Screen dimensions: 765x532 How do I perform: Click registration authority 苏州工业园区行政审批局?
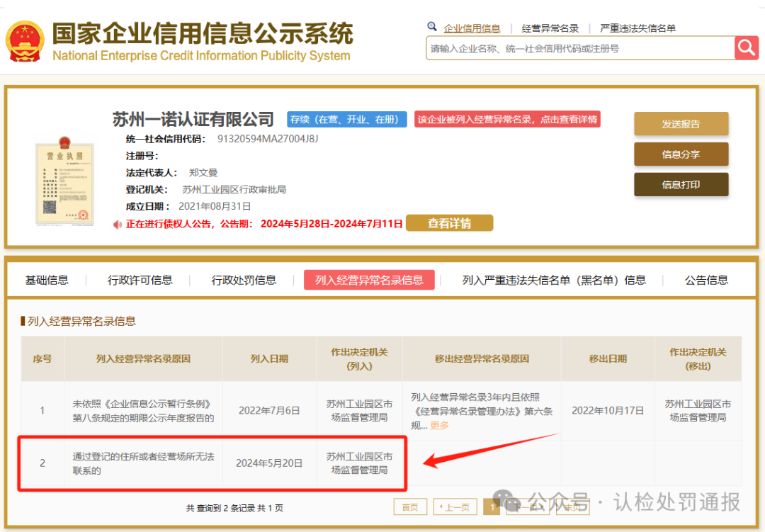pos(234,189)
